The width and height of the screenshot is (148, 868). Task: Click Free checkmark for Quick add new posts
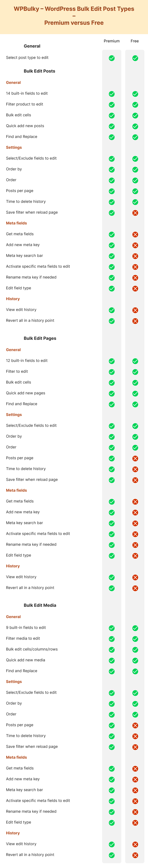coord(135,126)
